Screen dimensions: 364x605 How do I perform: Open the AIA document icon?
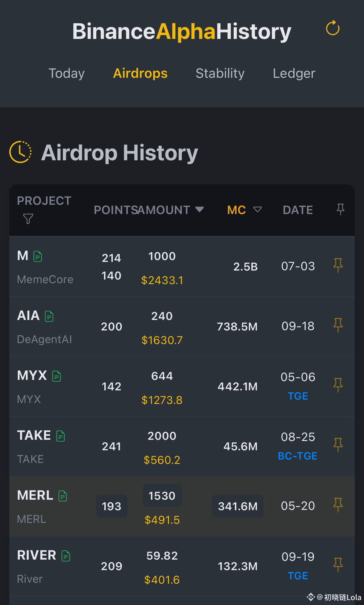(x=49, y=316)
